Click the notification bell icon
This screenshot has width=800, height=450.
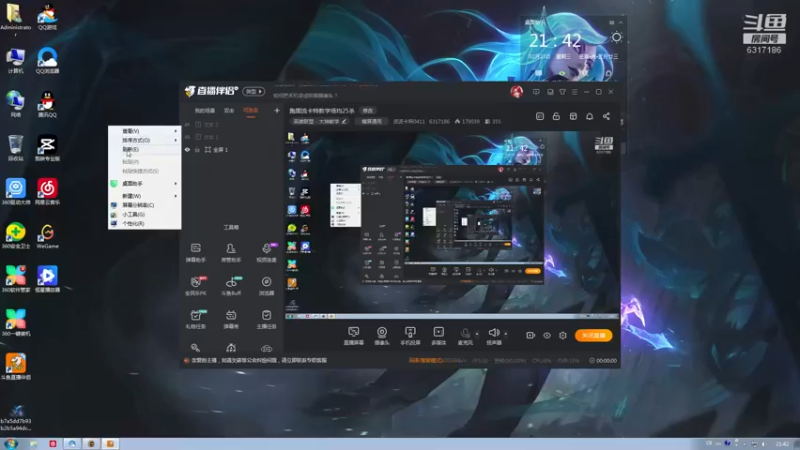point(589,116)
